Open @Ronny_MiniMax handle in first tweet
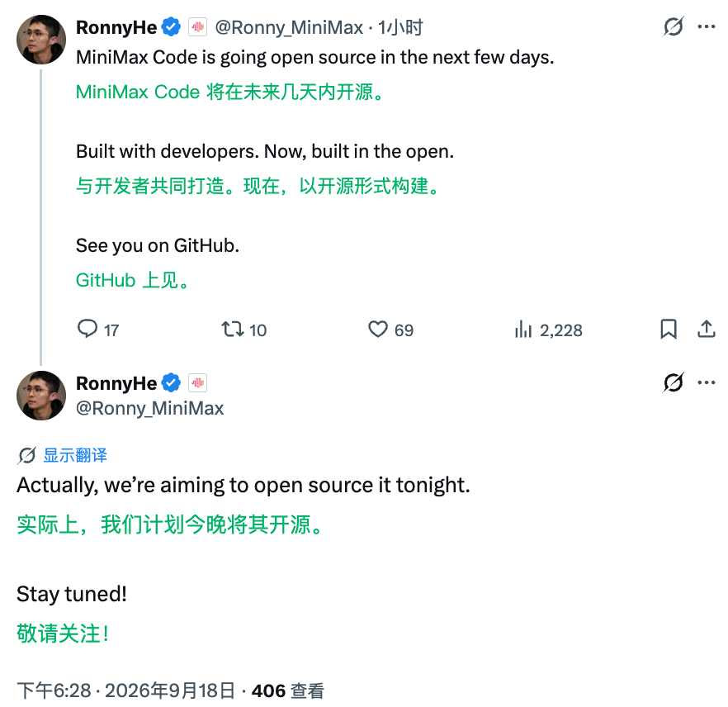The width and height of the screenshot is (728, 707). coord(289,27)
